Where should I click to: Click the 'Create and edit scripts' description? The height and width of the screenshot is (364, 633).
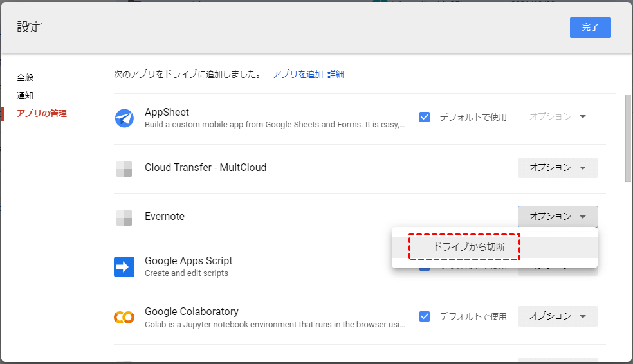coord(187,273)
